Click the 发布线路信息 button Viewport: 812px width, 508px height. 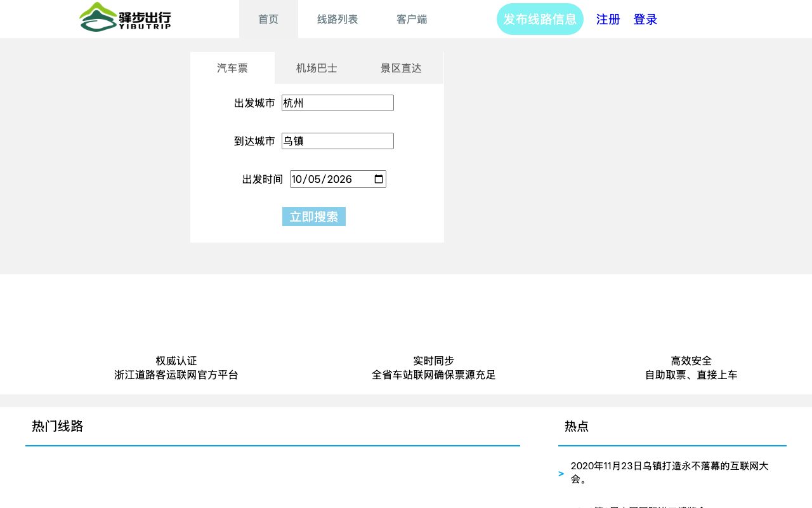pyautogui.click(x=540, y=19)
